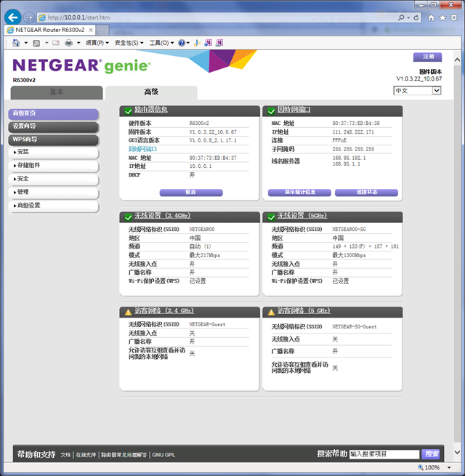
Task: Click the search help input field
Action: pos(384,454)
